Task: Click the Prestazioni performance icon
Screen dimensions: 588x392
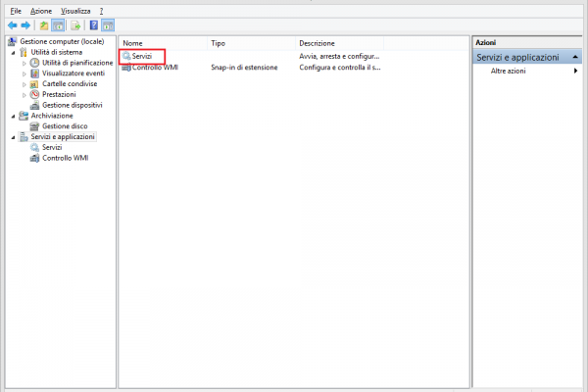Action: (34, 94)
